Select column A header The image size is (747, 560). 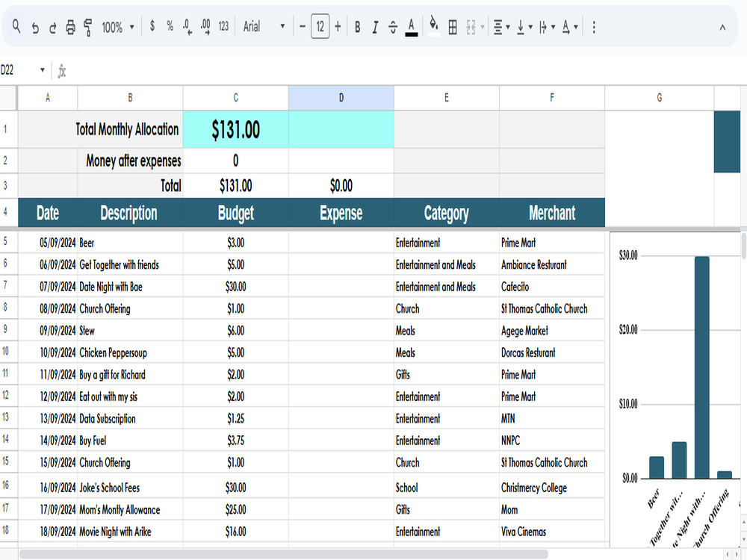48,98
